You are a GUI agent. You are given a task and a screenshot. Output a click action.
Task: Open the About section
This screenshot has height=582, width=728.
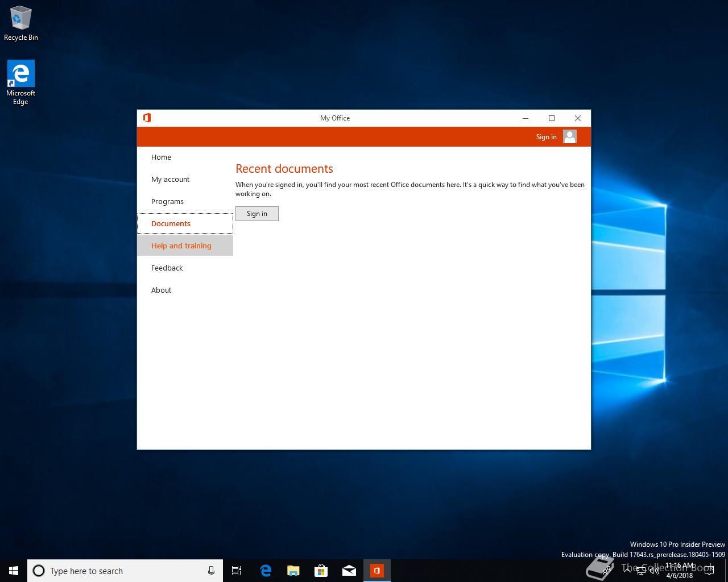point(185,290)
